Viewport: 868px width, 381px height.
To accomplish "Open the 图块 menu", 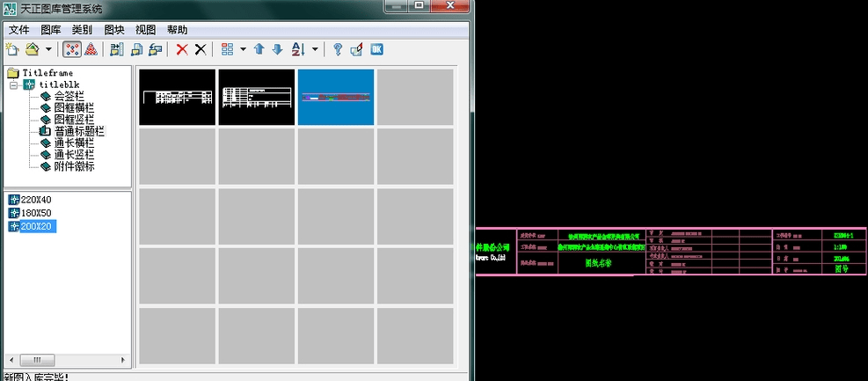I will click(114, 30).
